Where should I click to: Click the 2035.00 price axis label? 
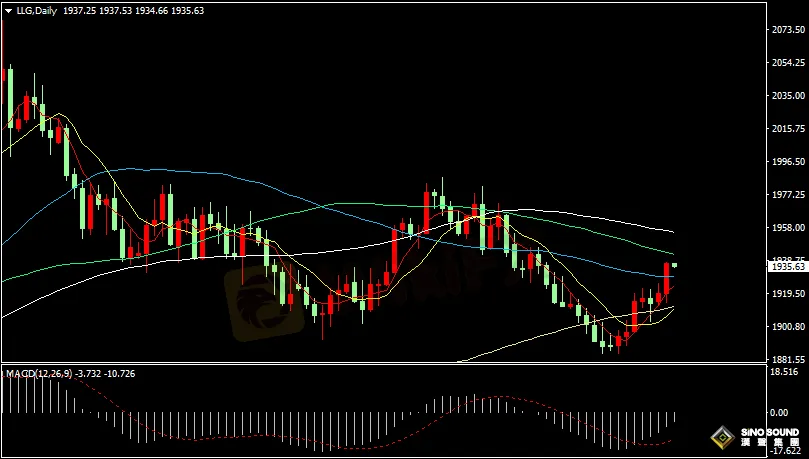787,96
